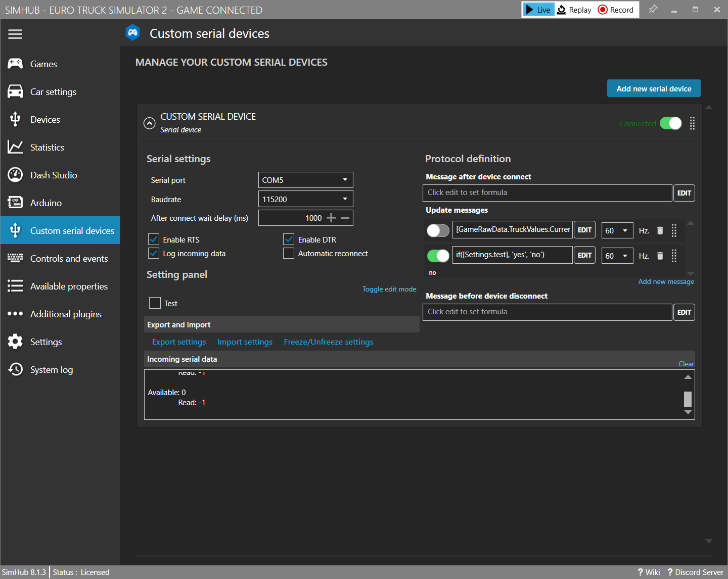Uncheck the Enable RTS checkbox
The height and width of the screenshot is (579, 728).
tap(153, 239)
